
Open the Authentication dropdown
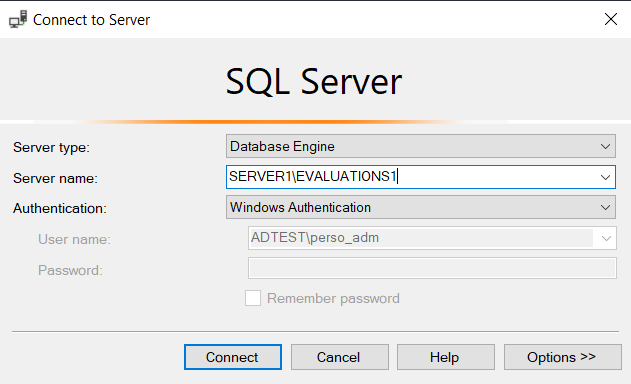click(x=421, y=207)
